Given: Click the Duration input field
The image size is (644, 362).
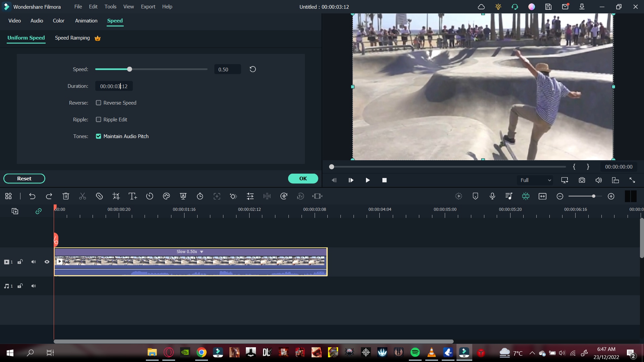Looking at the screenshot, I should [114, 86].
